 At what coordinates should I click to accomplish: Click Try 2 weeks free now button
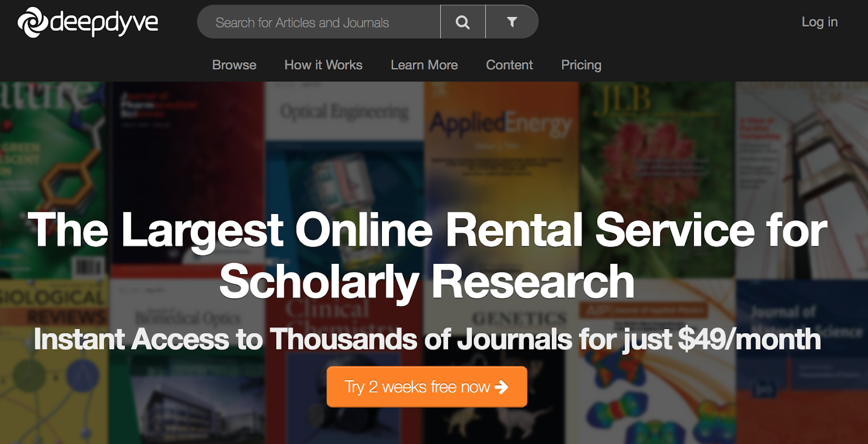(427, 386)
